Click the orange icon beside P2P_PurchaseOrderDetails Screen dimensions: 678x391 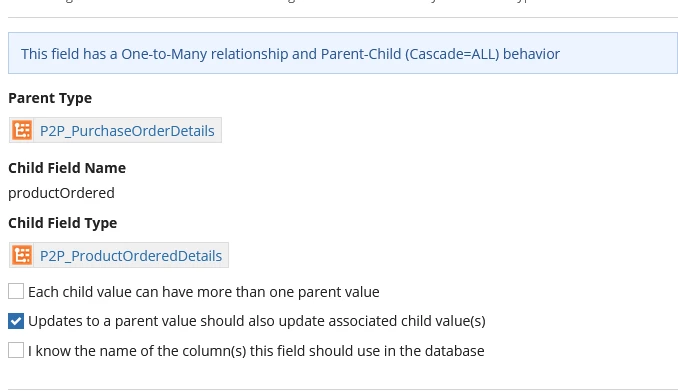point(22,130)
